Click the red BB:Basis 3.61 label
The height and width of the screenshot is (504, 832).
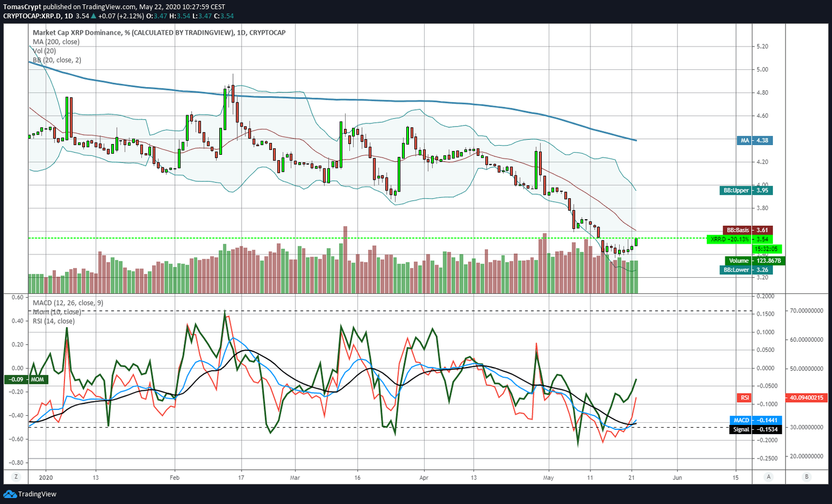point(747,230)
